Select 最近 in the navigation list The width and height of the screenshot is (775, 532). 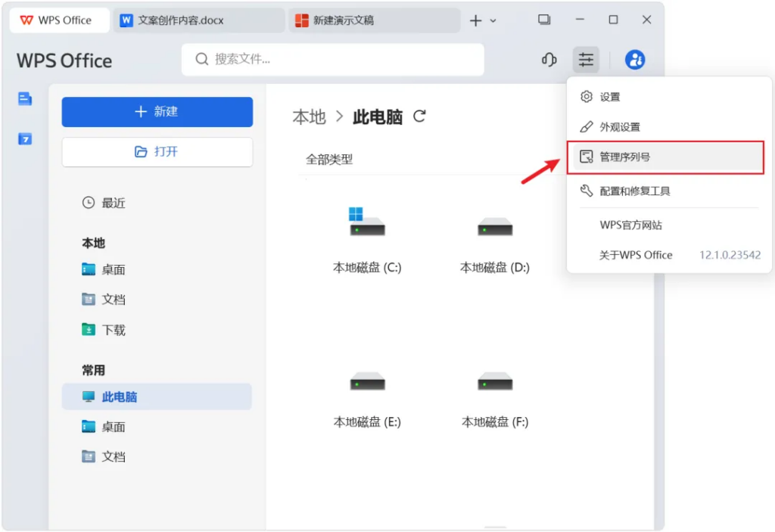tap(114, 203)
